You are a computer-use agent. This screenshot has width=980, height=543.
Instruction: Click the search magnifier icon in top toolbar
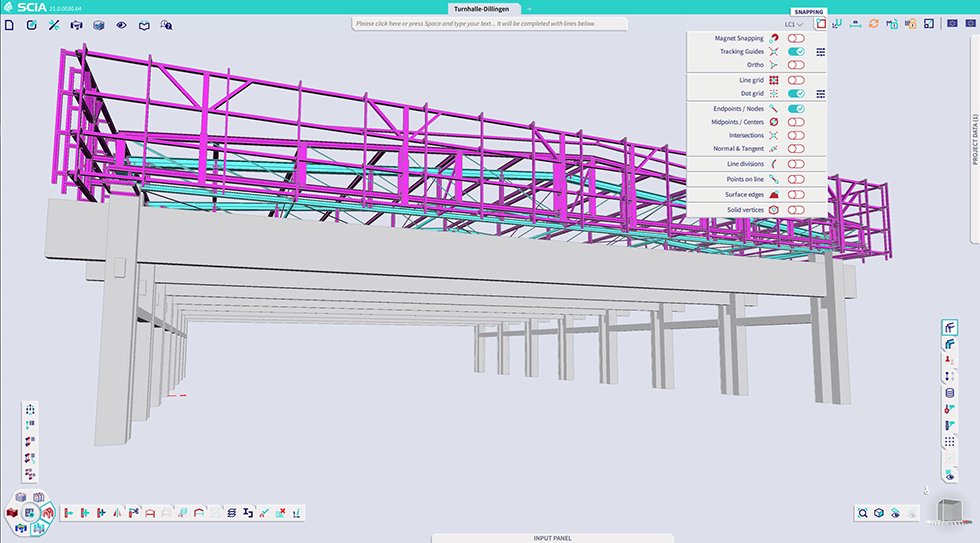[x=166, y=24]
